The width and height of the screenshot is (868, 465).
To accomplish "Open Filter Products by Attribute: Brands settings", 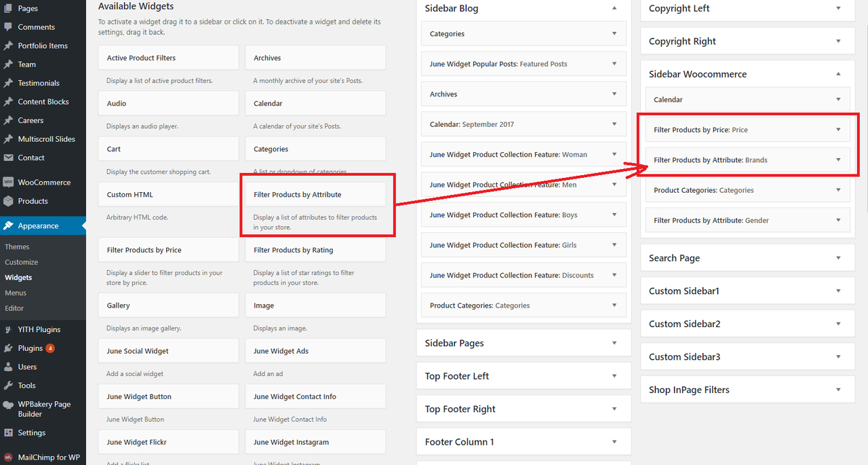I will pos(838,160).
